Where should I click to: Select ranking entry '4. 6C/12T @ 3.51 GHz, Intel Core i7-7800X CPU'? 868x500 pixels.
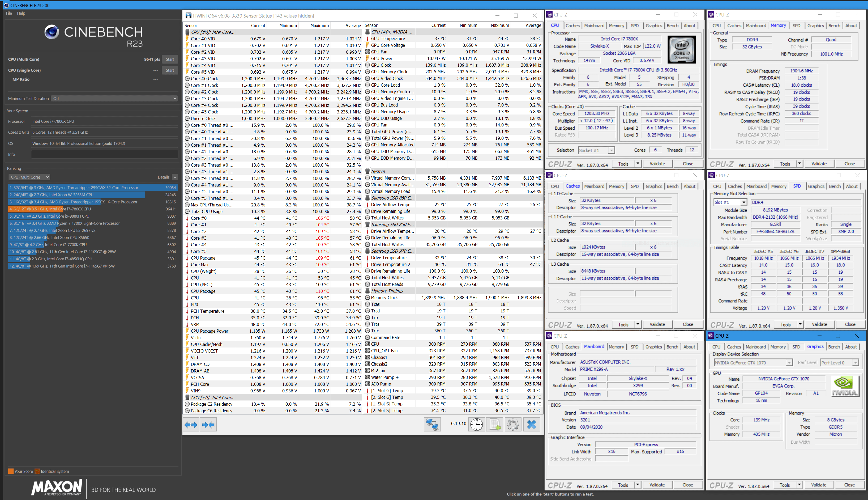pyautogui.click(x=93, y=209)
